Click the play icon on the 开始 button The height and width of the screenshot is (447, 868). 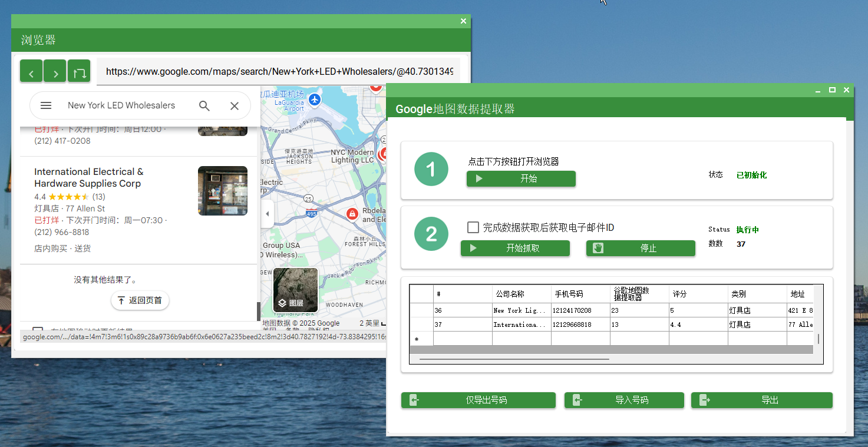coord(480,178)
